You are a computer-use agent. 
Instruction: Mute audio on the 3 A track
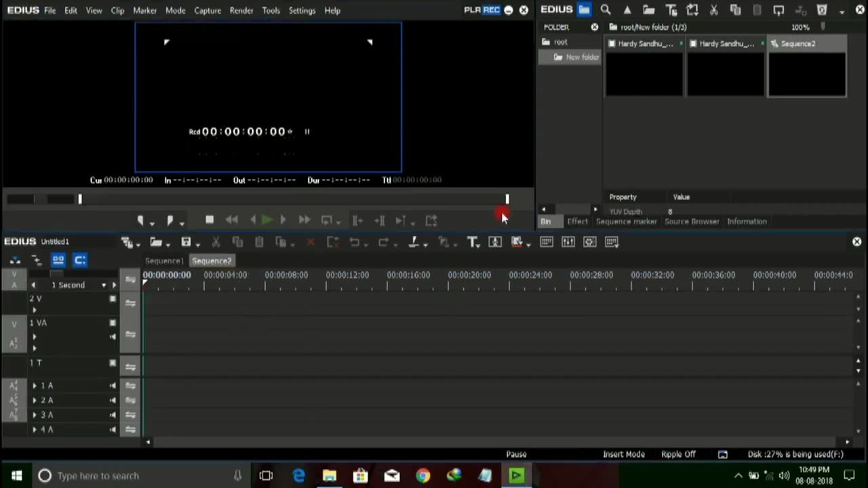tap(113, 415)
